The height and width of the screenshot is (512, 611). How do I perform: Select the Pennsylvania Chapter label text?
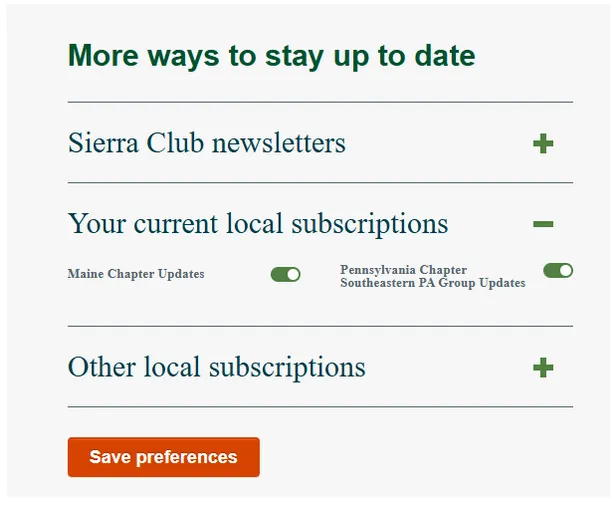coord(403,270)
